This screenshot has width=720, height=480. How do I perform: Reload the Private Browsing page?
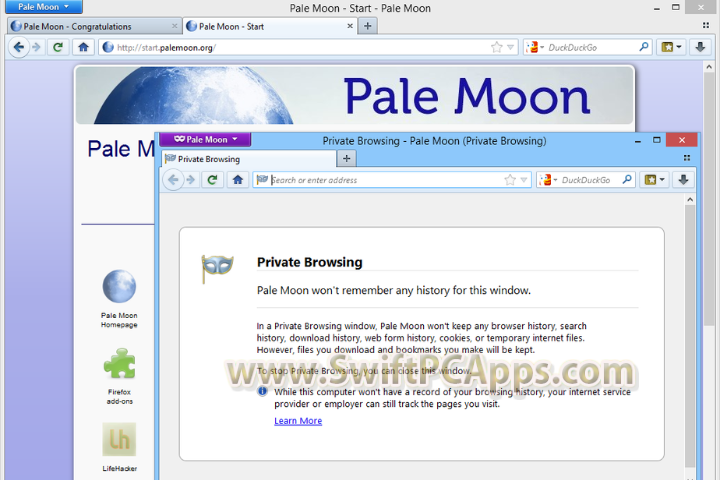212,180
